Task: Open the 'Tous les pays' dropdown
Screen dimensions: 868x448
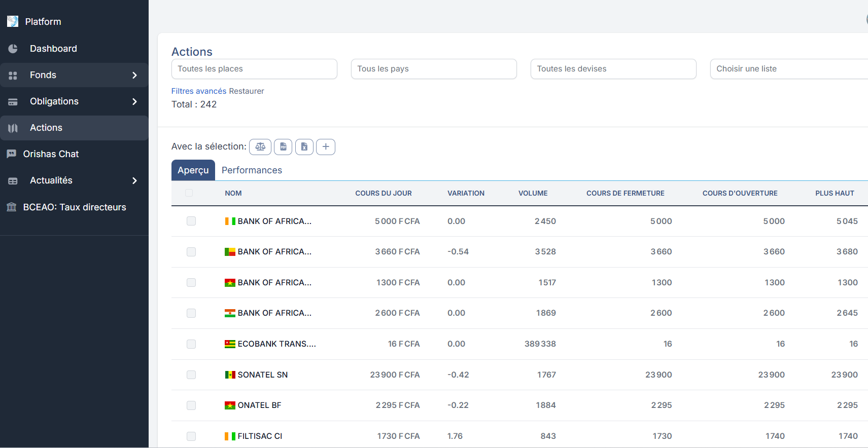Action: (434, 69)
